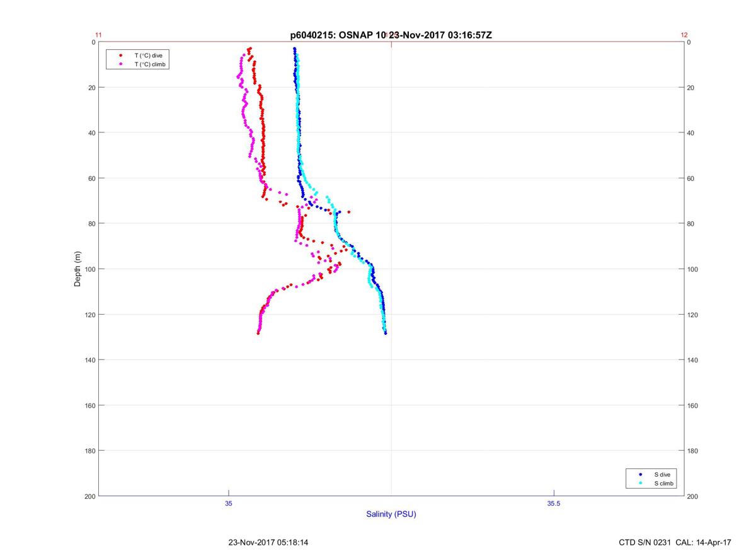Click the 40 tick on left depth axis
This screenshot has width=756, height=558.
point(91,133)
